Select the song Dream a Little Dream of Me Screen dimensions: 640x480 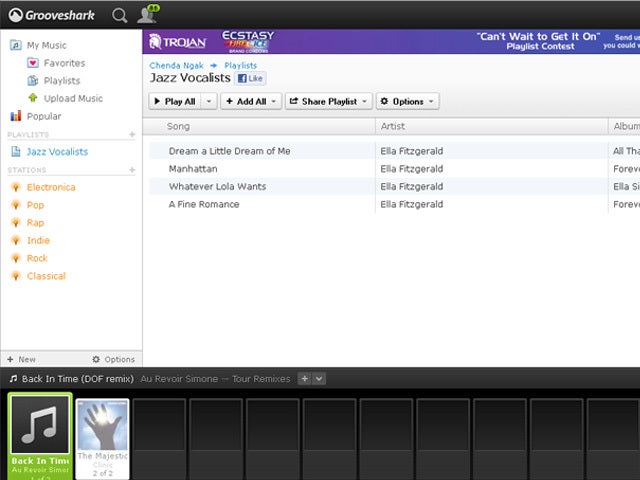(x=229, y=151)
